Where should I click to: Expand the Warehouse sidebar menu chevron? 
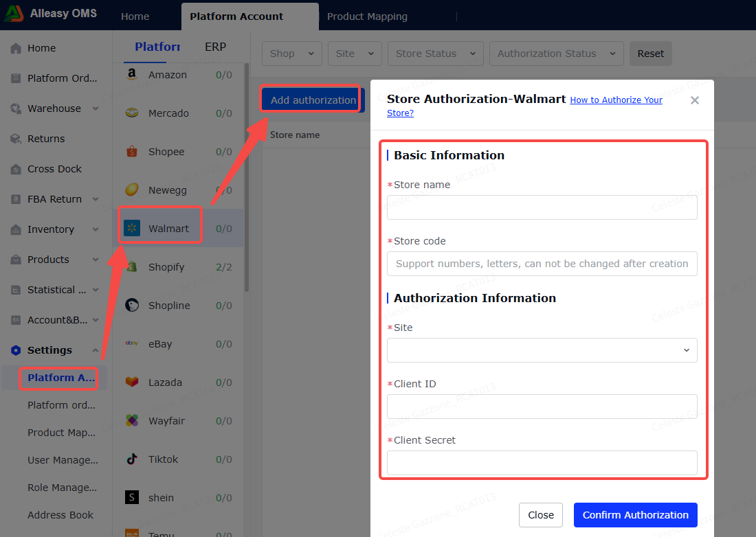click(96, 108)
